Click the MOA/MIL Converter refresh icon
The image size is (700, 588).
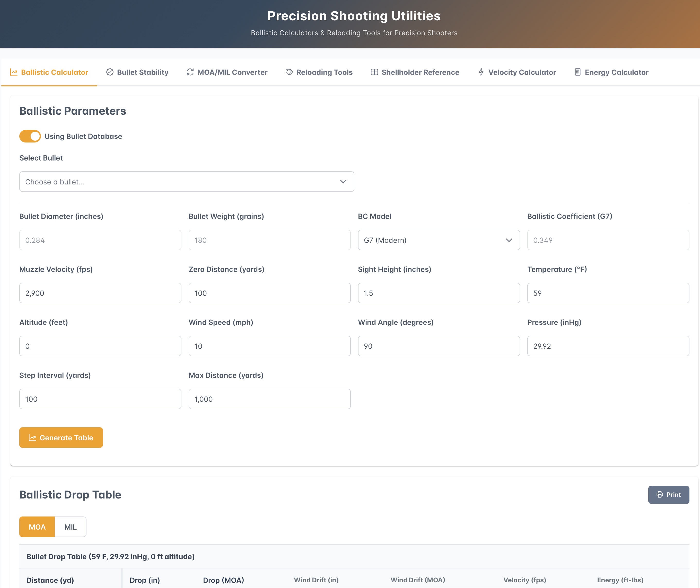click(x=190, y=72)
